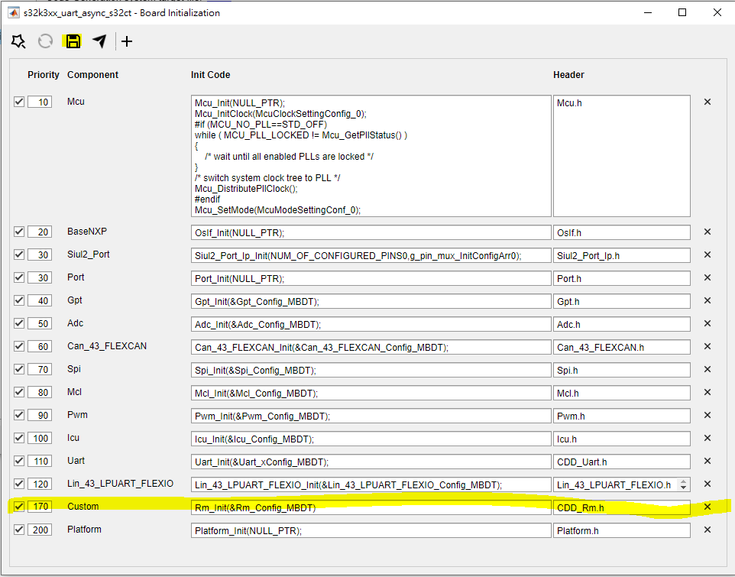This screenshot has height=577, width=735.
Task: Click the Component column heading
Action: pos(93,75)
